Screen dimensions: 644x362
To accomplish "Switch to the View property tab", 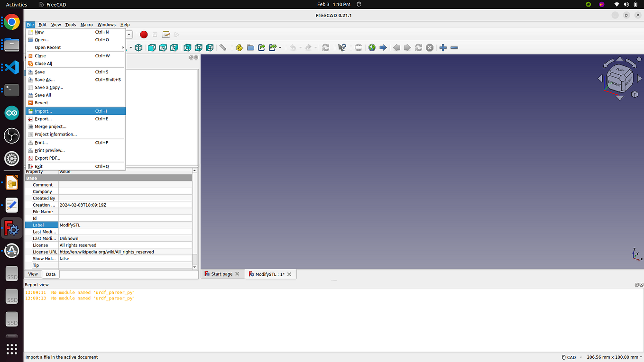I will 33,274.
